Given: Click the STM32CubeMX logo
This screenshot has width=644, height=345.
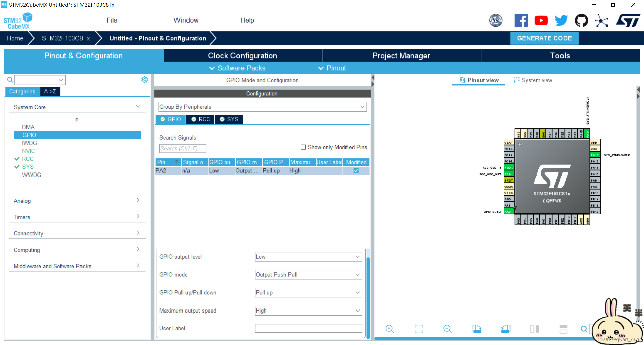Looking at the screenshot, I should coord(18,21).
